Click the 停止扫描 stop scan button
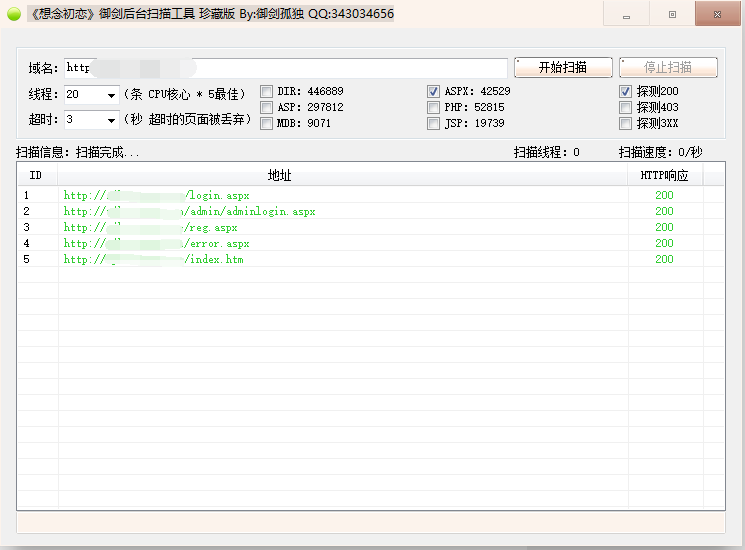The image size is (745, 550). (668, 68)
